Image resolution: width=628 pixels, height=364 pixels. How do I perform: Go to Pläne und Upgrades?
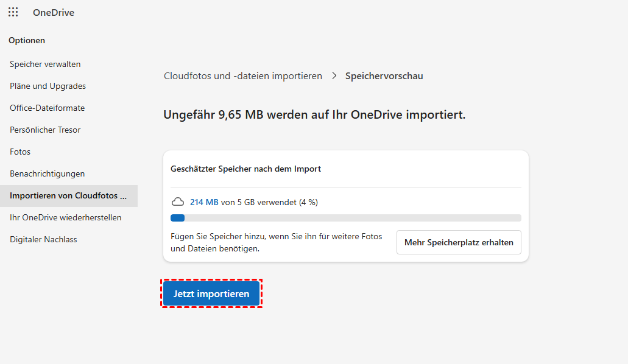pos(48,86)
